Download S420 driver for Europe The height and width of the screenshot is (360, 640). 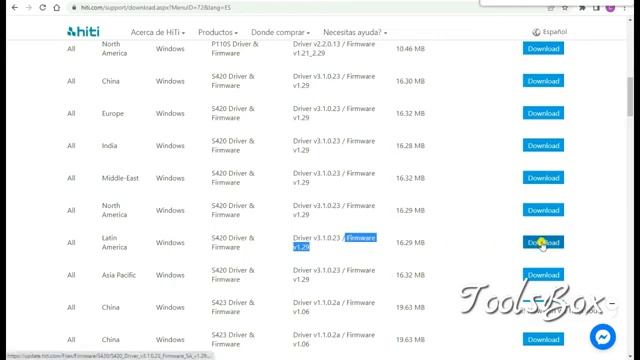click(x=543, y=113)
